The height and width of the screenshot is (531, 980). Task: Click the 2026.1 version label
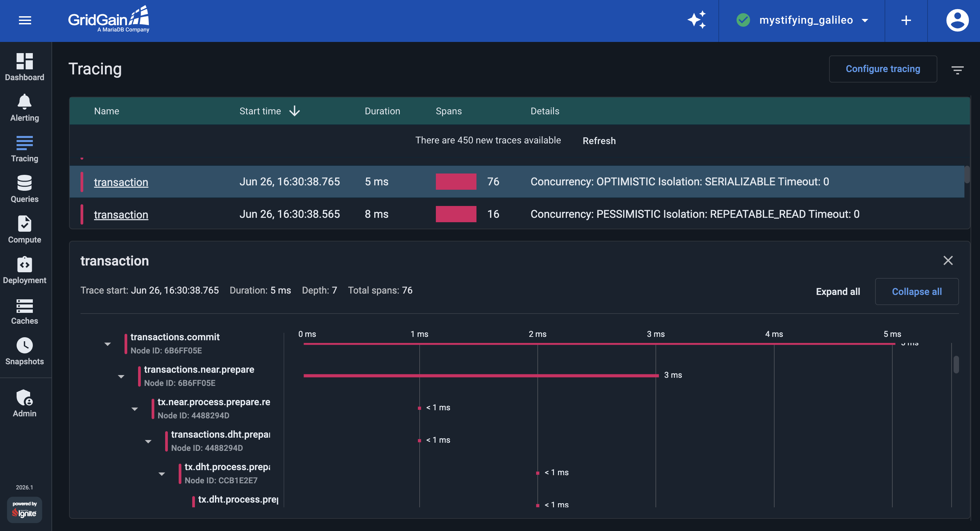[24, 487]
